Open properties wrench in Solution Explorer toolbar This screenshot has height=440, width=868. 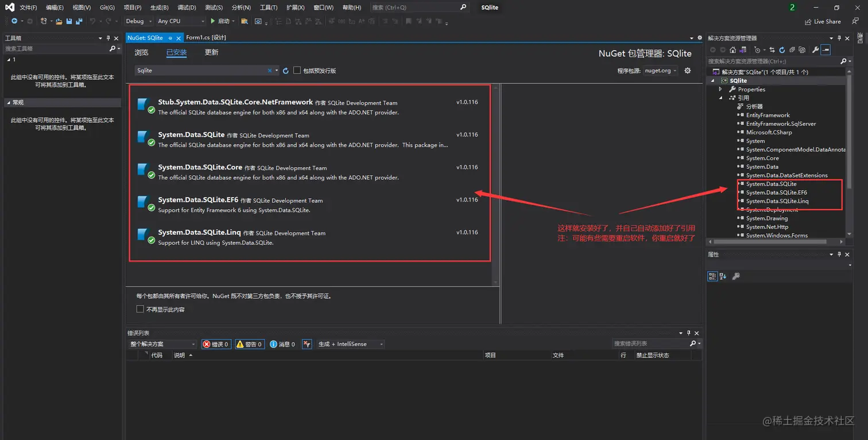[815, 50]
